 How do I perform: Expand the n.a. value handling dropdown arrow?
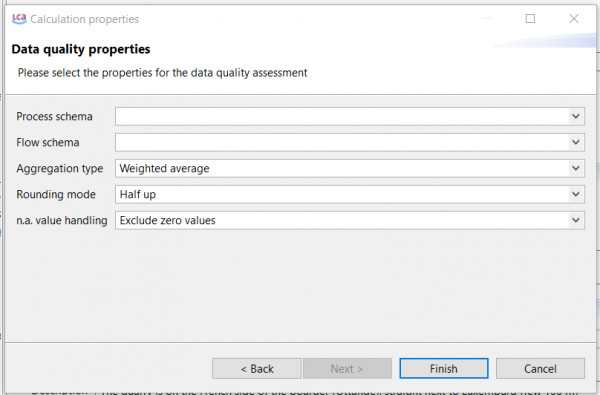pyautogui.click(x=576, y=220)
